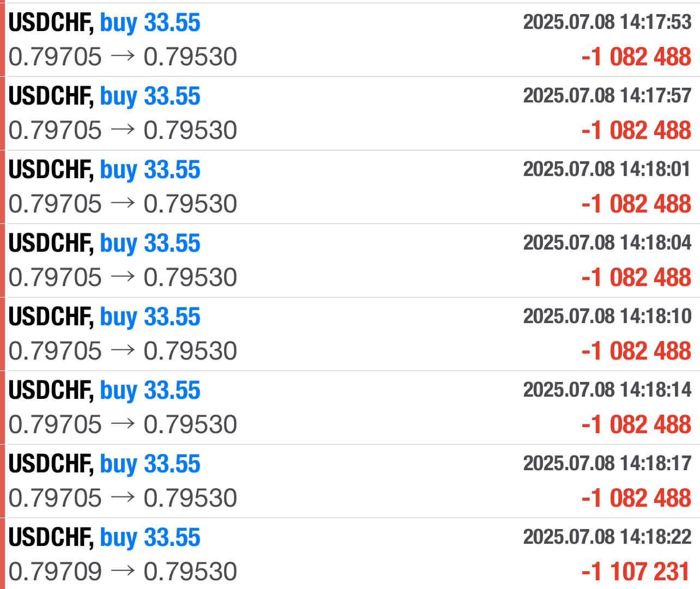The image size is (700, 589).
Task: Open the USDCHF trade from 14:17:53
Action: pyautogui.click(x=350, y=40)
